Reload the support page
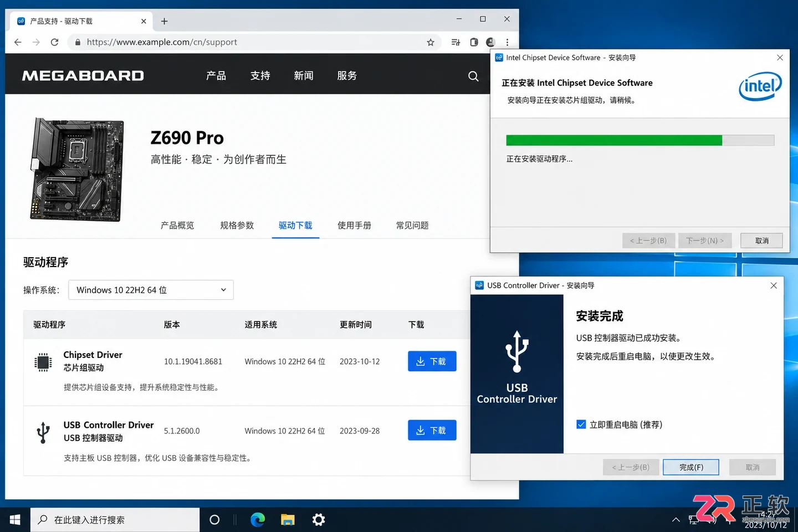Viewport: 798px width, 532px height. pyautogui.click(x=54, y=42)
